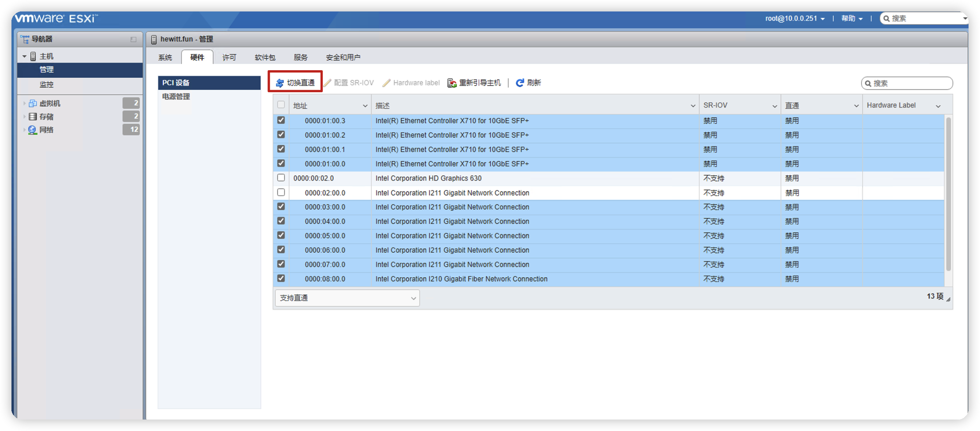Expand the 网络 tree node arrow
980x431 pixels.
24,130
